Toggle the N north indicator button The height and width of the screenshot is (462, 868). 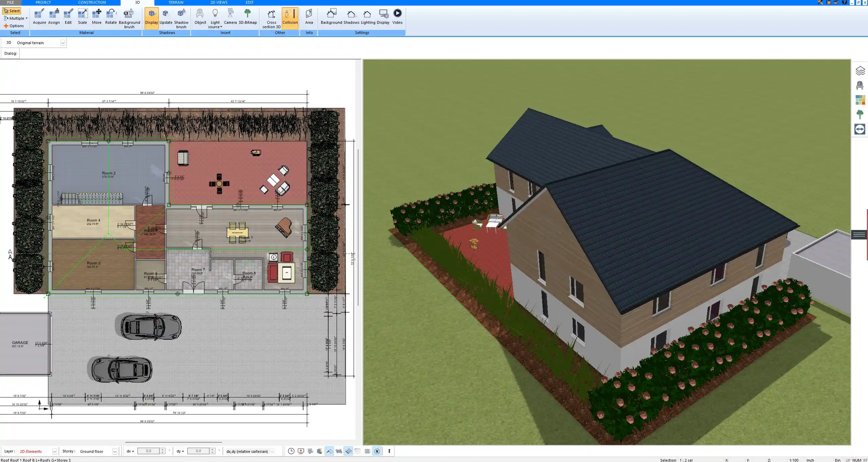tap(377, 451)
